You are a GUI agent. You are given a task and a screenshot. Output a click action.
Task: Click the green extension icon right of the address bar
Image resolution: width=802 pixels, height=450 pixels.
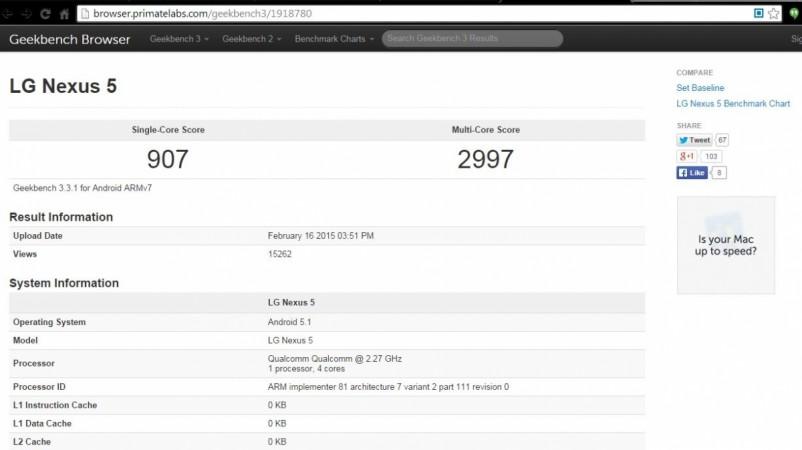pyautogui.click(x=794, y=14)
